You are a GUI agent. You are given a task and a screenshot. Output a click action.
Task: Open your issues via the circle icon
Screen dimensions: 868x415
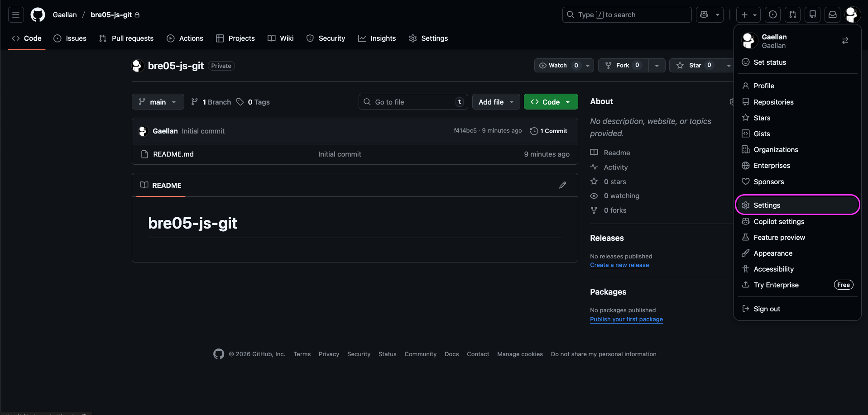(x=772, y=14)
